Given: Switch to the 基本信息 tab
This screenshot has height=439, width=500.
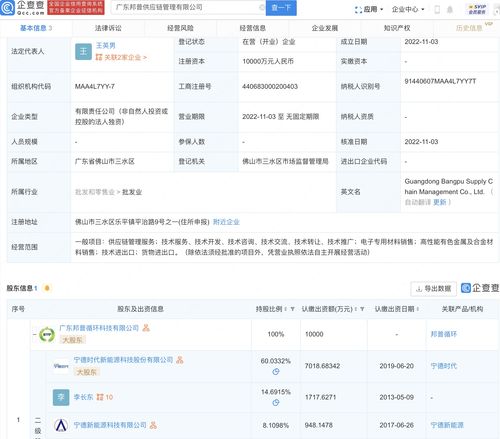Looking at the screenshot, I should (x=36, y=28).
